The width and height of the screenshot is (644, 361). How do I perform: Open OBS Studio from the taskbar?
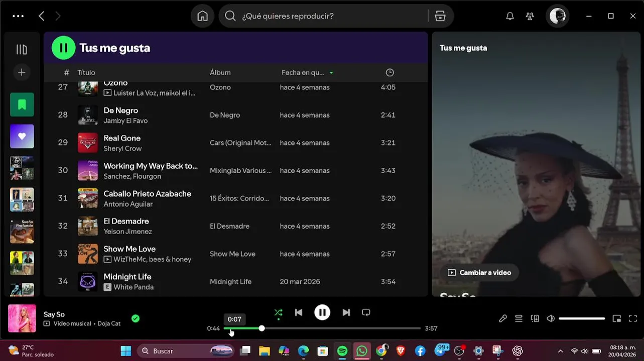point(459,351)
